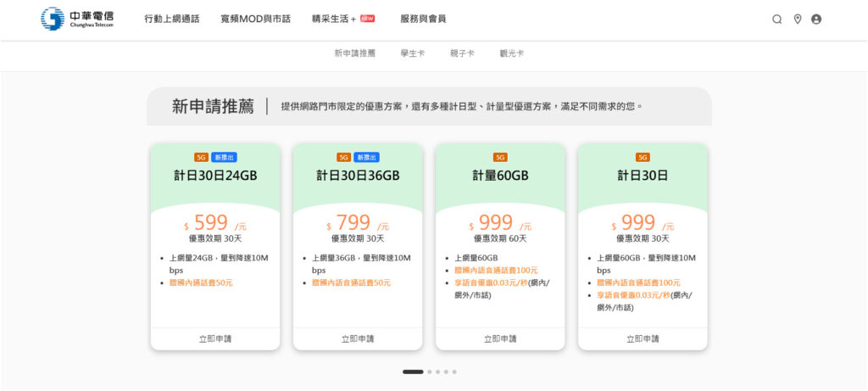Apply for the 計量60GB plan

(x=500, y=338)
